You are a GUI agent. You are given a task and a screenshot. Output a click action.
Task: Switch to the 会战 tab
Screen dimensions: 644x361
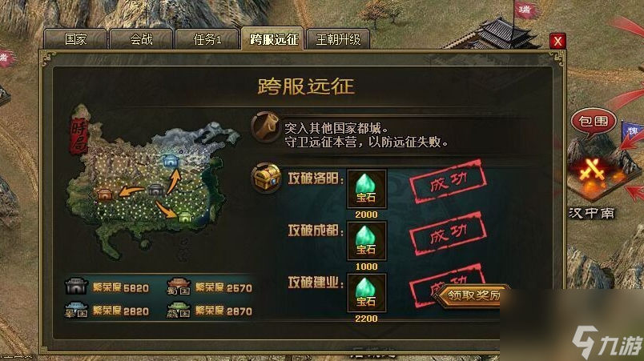pos(141,39)
